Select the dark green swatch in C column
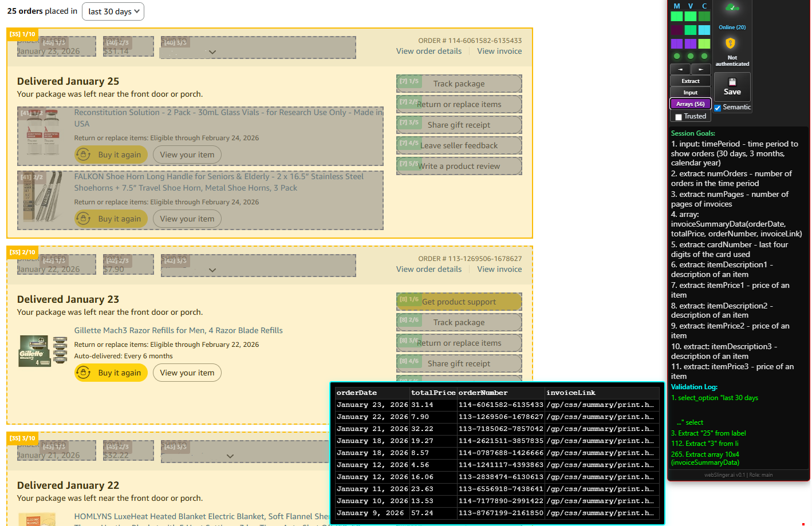Viewport: 812px width, 526px height. [x=704, y=17]
